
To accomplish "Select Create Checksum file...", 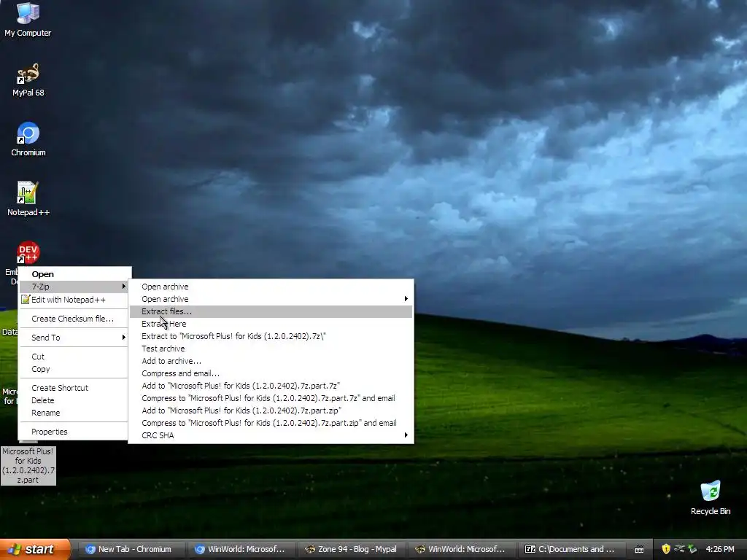I will [x=74, y=319].
